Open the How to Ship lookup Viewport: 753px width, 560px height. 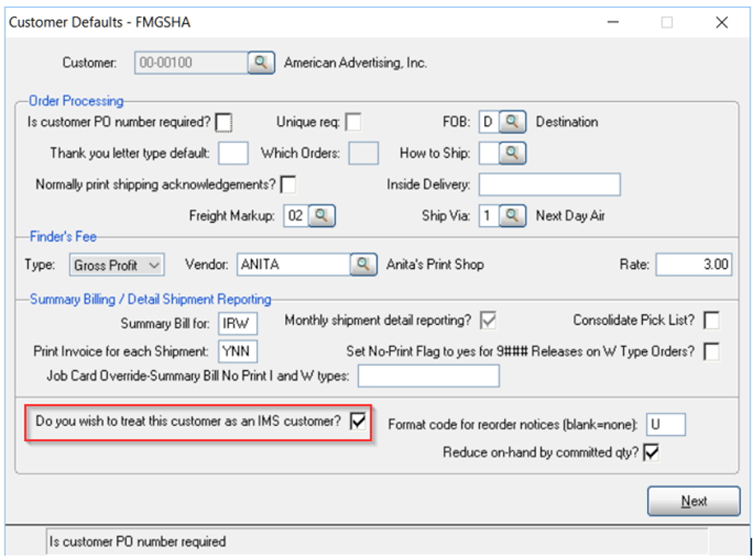coord(512,153)
